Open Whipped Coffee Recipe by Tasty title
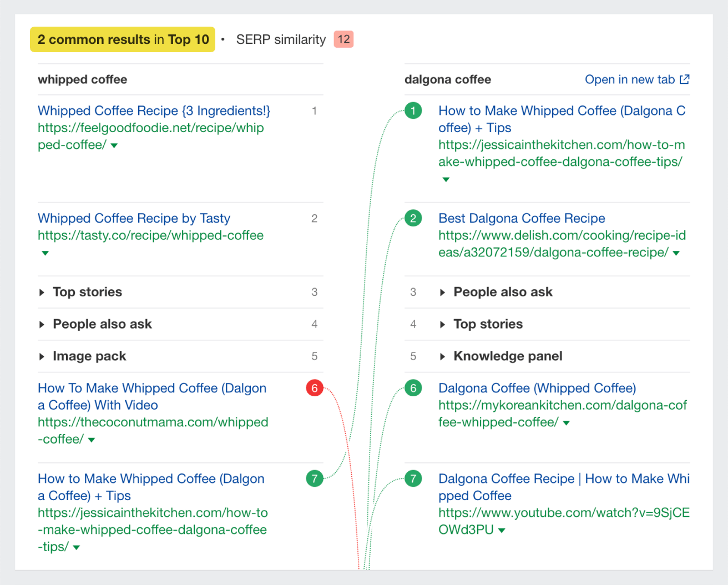This screenshot has height=585, width=728. tap(134, 218)
